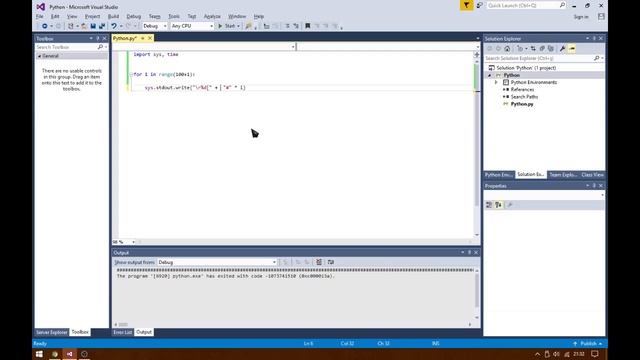Toggle auto-hide pin on Toolbox panel
The image size is (640, 360).
[x=98, y=38]
